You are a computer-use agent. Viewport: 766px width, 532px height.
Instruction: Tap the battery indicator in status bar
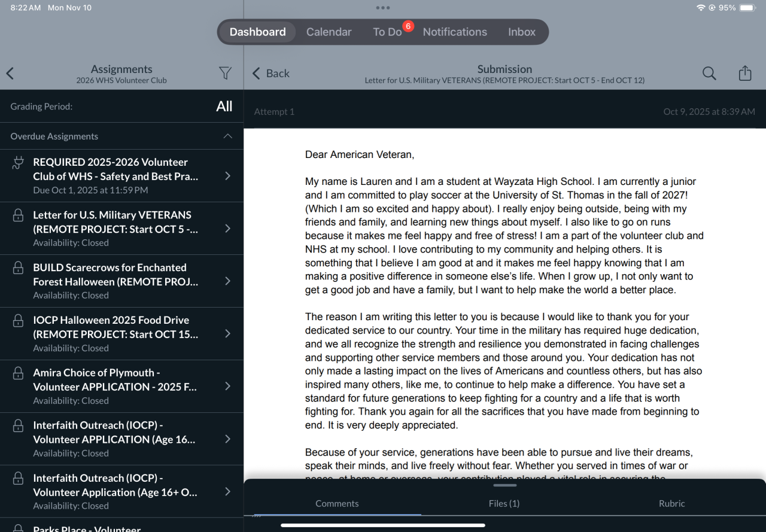(747, 8)
